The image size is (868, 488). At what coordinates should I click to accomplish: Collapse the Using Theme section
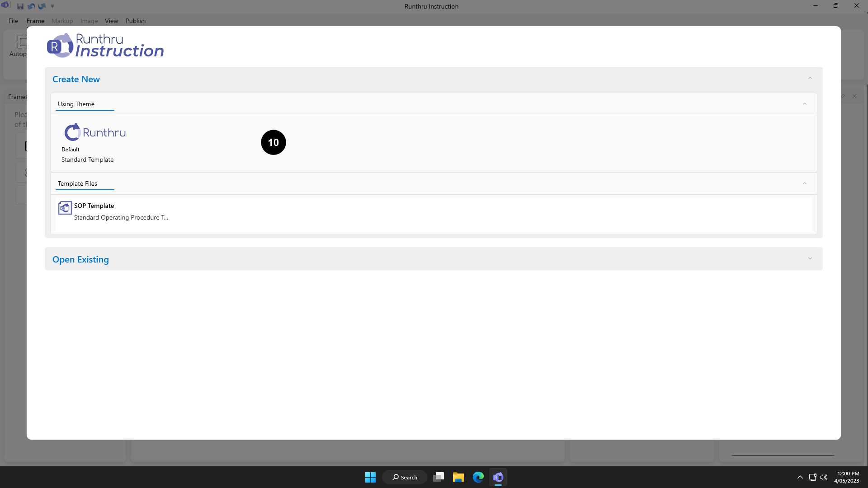[804, 104]
